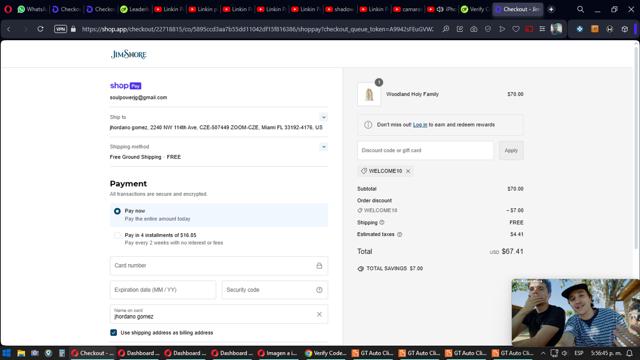Viewport: 640px width, 360px height.
Task: Click the rewards info circle icon
Action: coord(368,124)
